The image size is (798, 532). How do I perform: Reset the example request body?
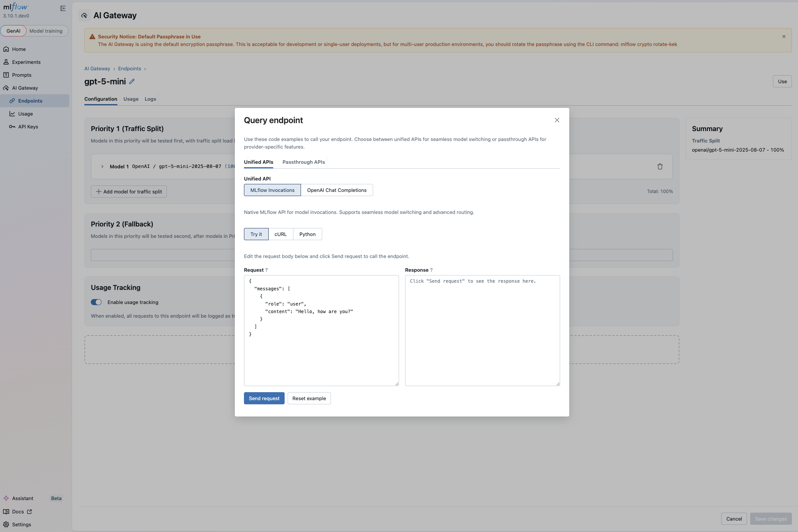pyautogui.click(x=309, y=398)
